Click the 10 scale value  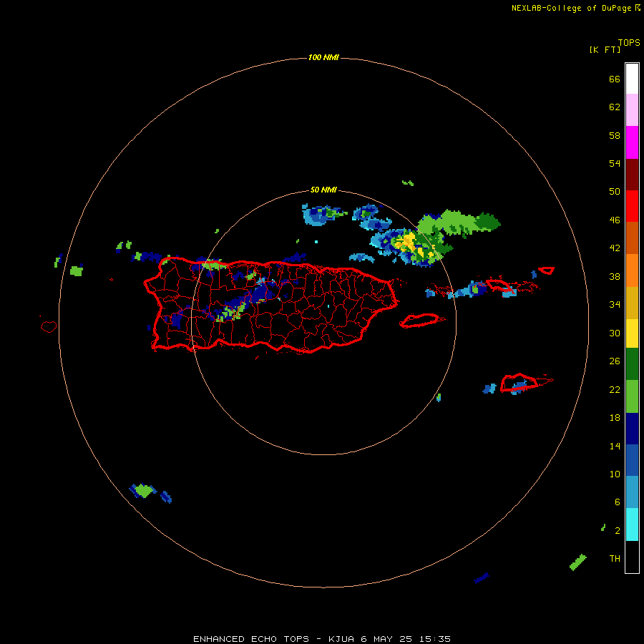click(615, 474)
